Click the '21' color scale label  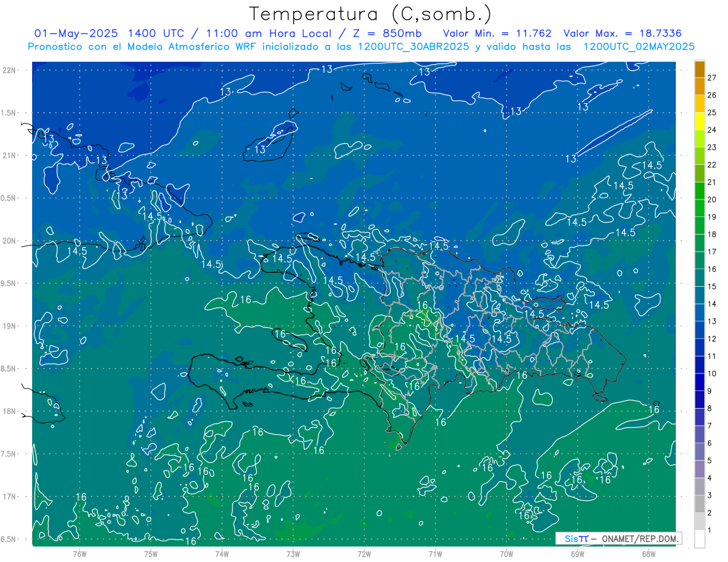coord(712,182)
